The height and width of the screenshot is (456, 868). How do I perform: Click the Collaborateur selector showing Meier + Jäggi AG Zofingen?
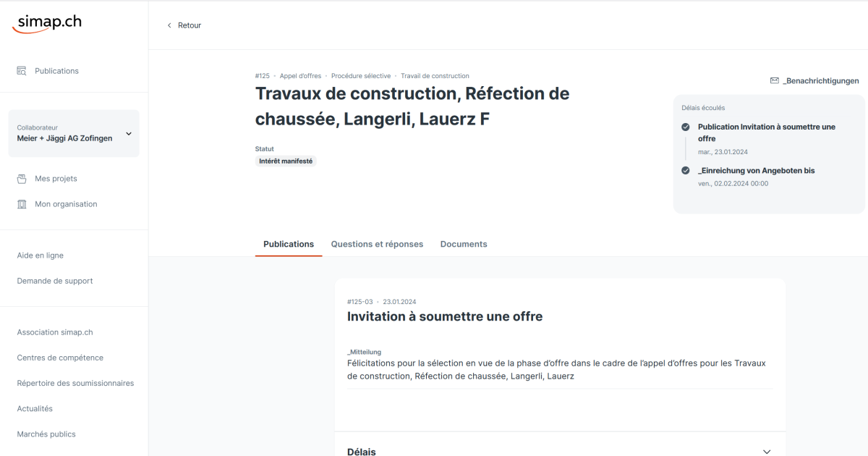73,133
